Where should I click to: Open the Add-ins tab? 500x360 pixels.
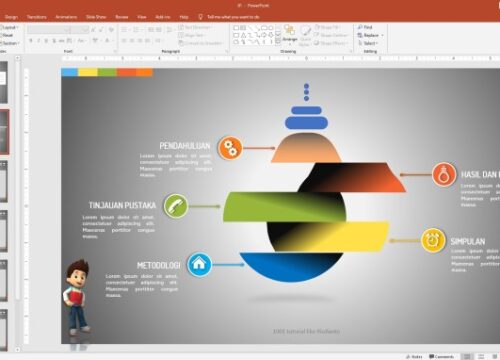point(163,17)
